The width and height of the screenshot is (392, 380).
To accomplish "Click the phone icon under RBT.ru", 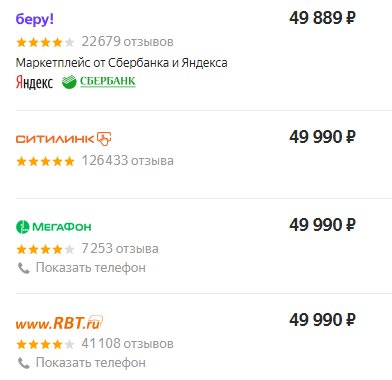I will click(24, 363).
